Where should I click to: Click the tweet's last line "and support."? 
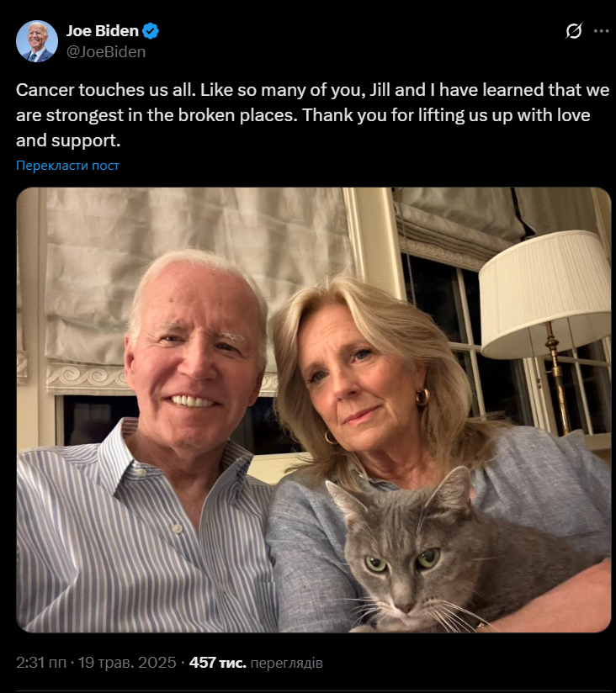[x=68, y=140]
